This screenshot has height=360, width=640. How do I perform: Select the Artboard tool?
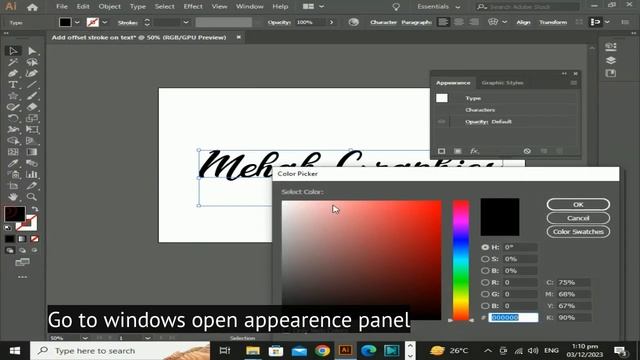[x=13, y=186]
